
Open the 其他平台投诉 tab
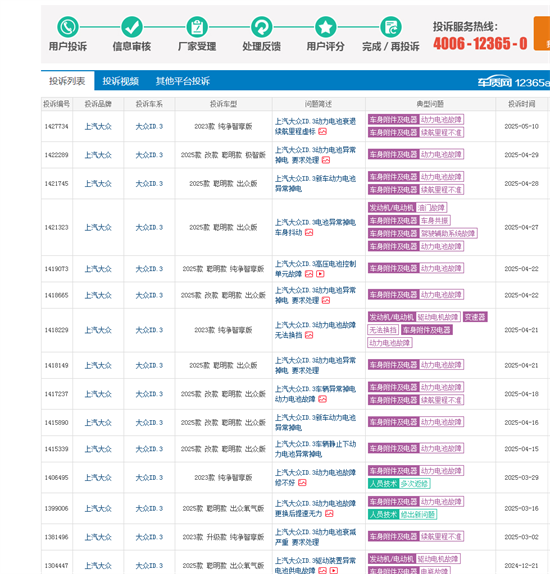183,81
